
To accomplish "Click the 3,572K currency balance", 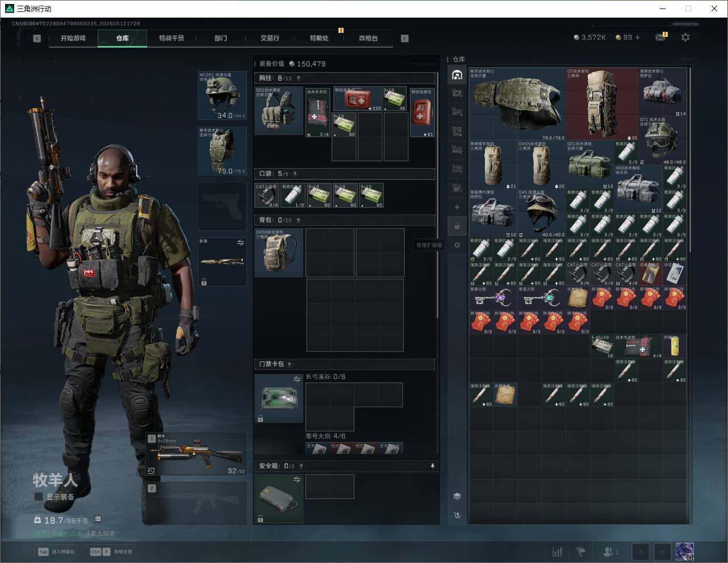I will [x=590, y=37].
